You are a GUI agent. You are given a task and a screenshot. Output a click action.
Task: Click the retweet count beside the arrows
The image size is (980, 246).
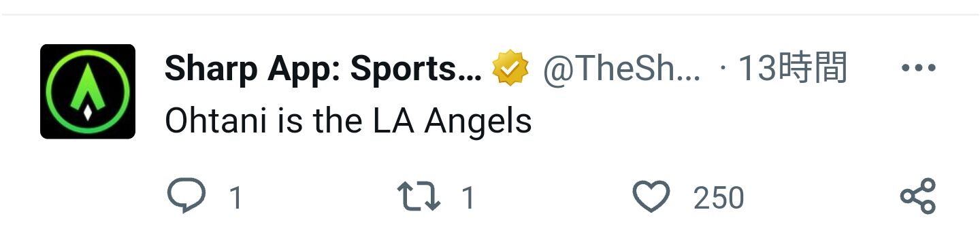468,198
